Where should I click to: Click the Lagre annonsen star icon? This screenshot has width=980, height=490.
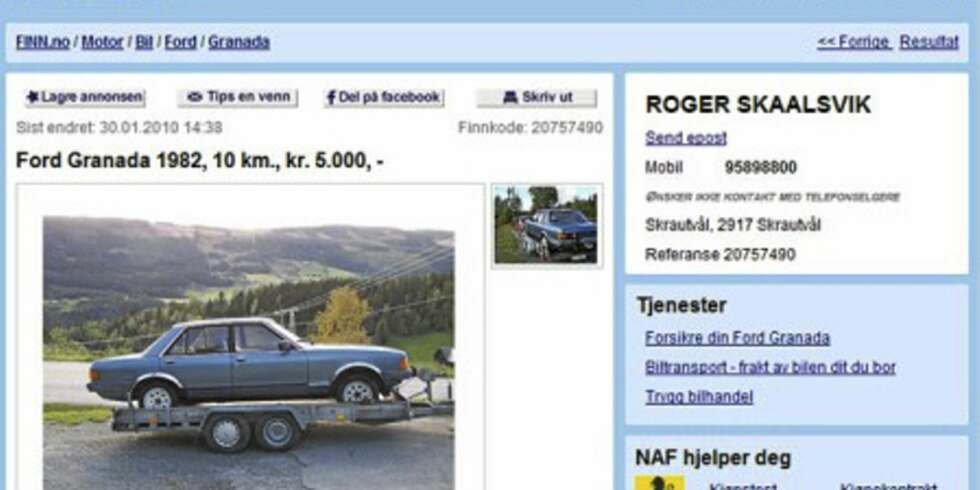click(x=32, y=98)
